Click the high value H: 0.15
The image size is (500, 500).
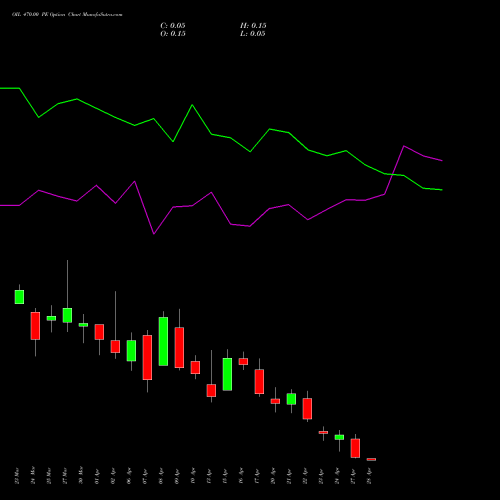(253, 26)
